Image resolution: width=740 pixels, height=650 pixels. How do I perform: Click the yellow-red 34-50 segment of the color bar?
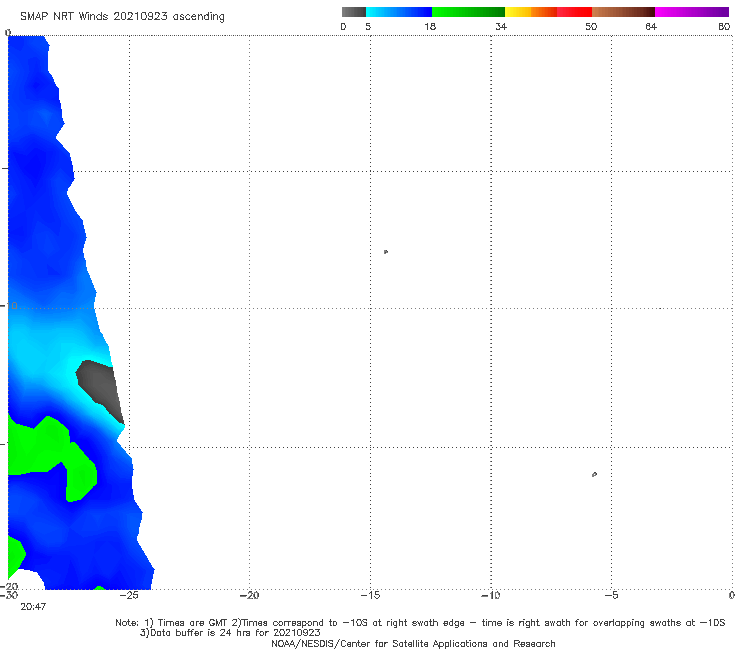coord(548,12)
